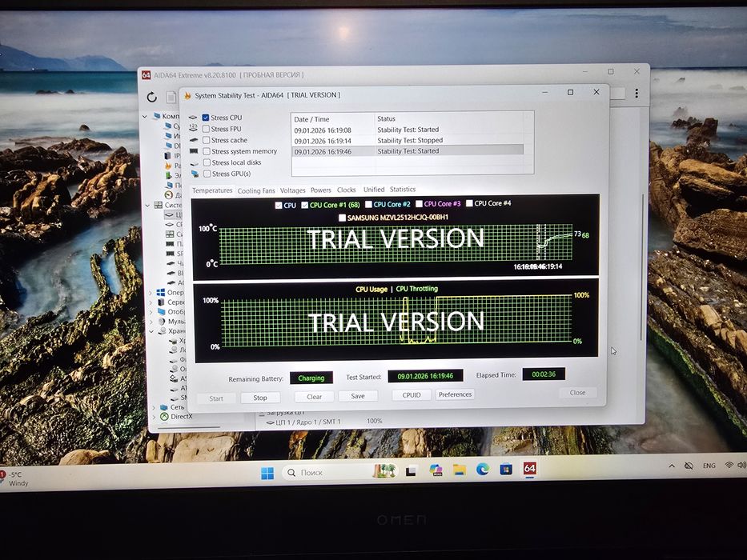Open File Explorer from the taskbar
Viewport: 747px width, 560px height.
(460, 470)
